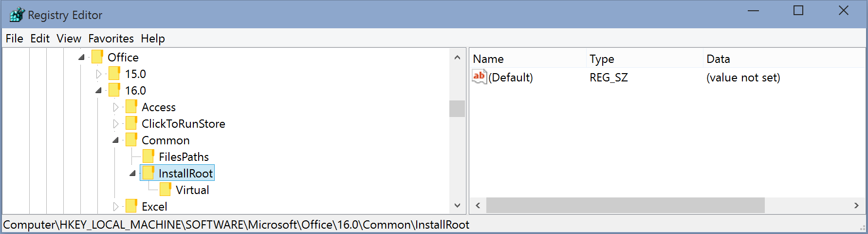The width and height of the screenshot is (868, 234).
Task: Collapse the Common key node
Action: (116, 140)
